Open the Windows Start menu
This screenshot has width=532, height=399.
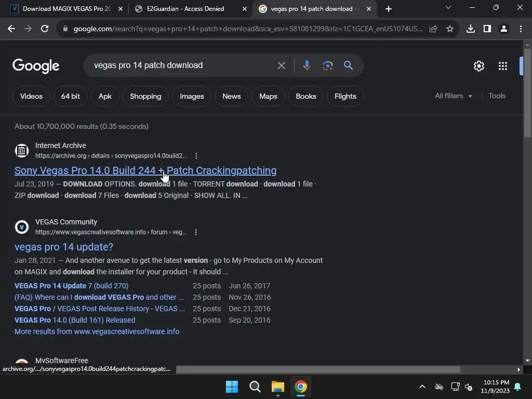pyautogui.click(x=232, y=387)
